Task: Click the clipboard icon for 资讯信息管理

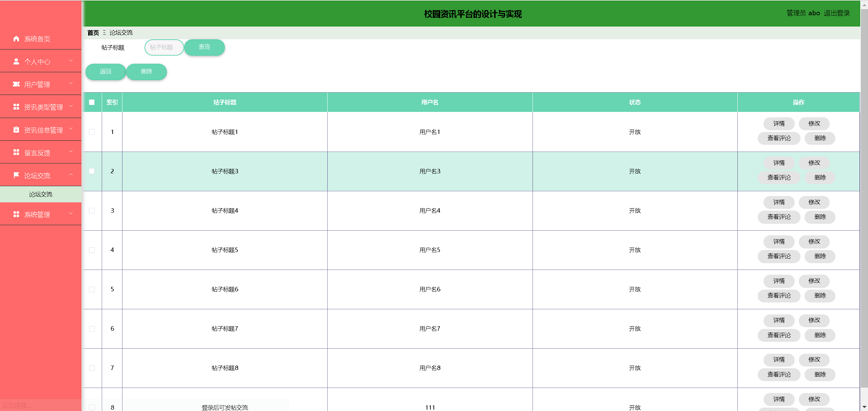Action: point(16,130)
